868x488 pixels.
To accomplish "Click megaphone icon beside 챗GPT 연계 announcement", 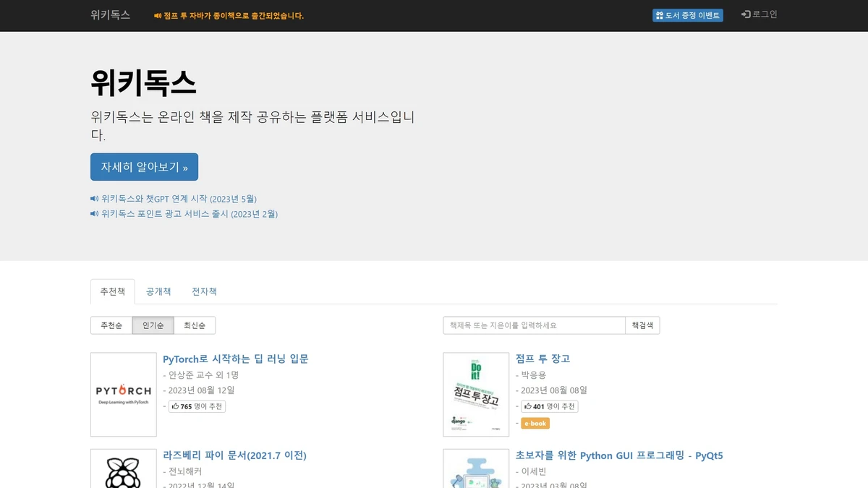I will 94,199.
